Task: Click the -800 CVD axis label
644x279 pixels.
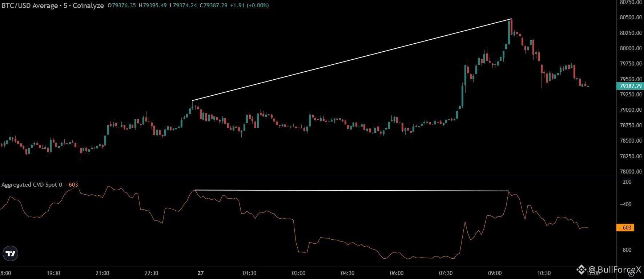Action: click(x=625, y=250)
